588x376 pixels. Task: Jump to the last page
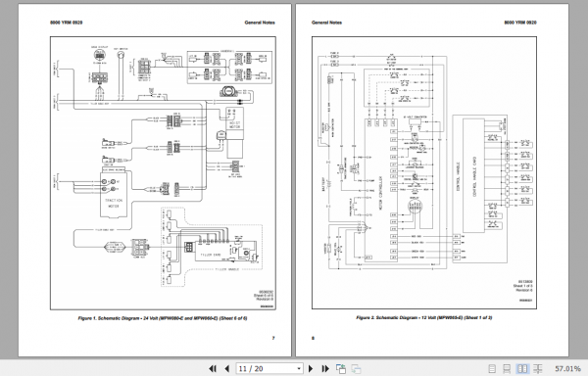[x=325, y=369]
